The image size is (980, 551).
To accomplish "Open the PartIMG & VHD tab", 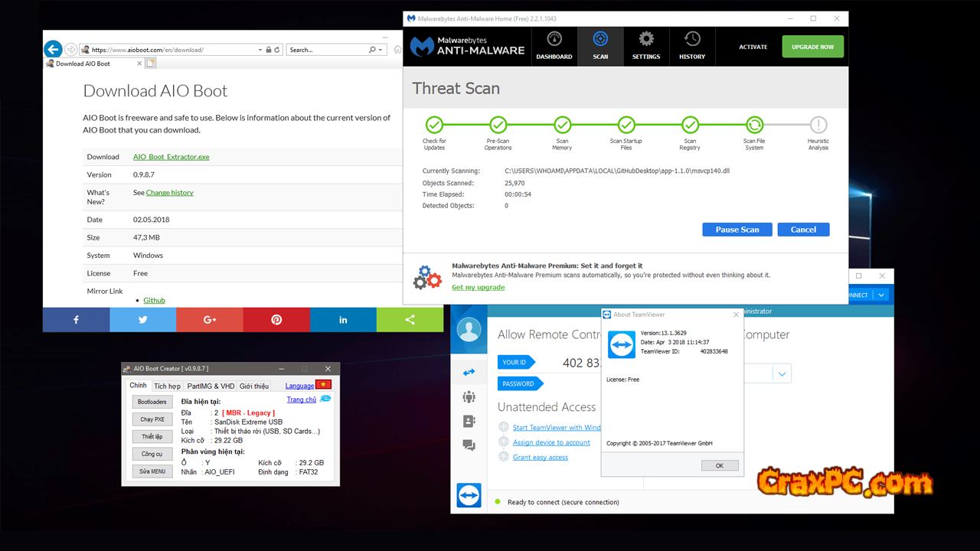I will click(211, 386).
